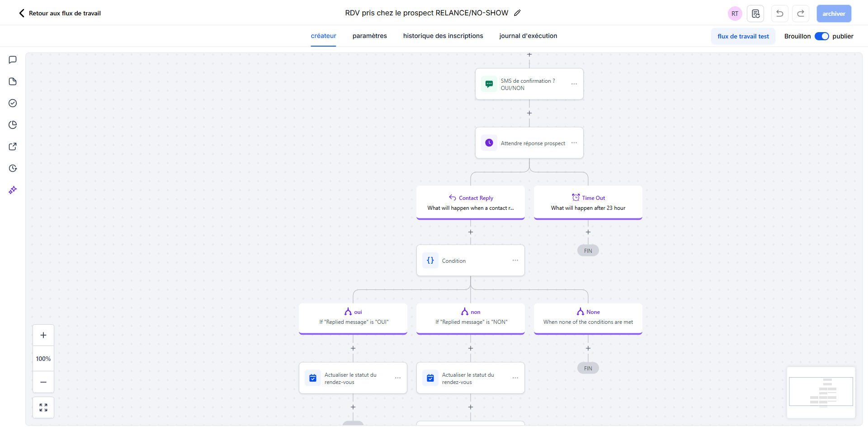Open options menu on Condition node
868x431 pixels.
pos(515,260)
